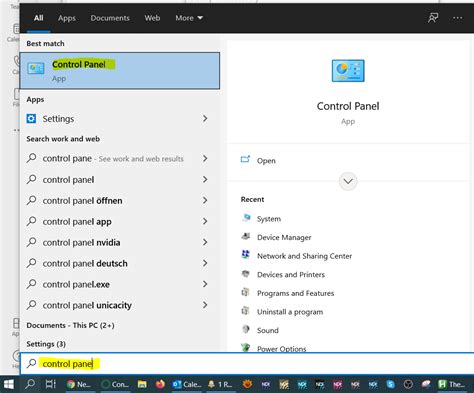474x393 pixels.
Task: Open Uninstall a program recent link
Action: coord(290,312)
